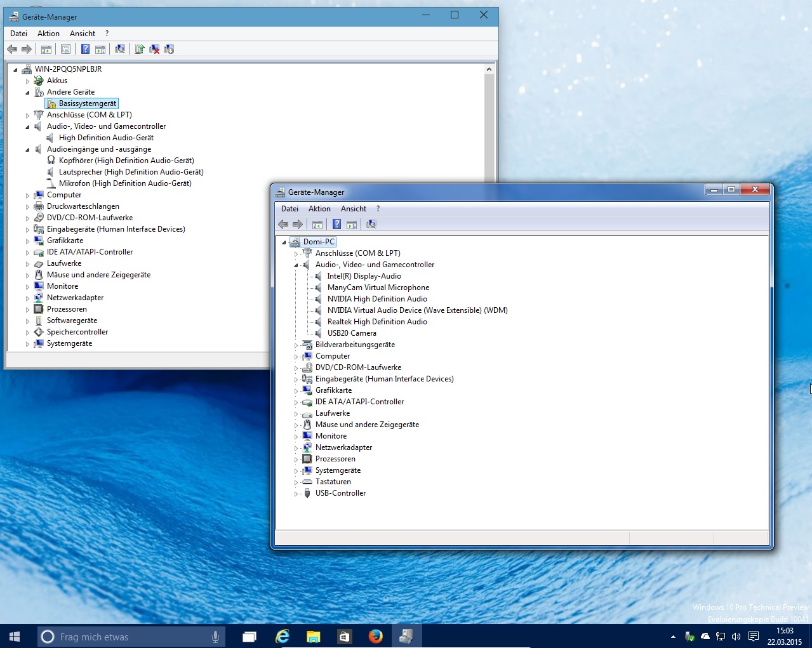Open Aktion menu in WIN-2PQQ5NPLBJR window
This screenshot has width=812, height=648.
[48, 34]
